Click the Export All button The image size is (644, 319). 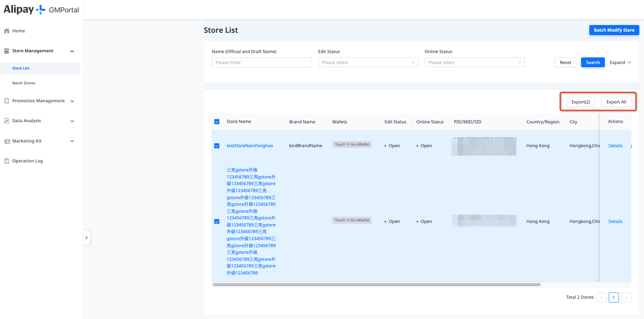tap(616, 102)
